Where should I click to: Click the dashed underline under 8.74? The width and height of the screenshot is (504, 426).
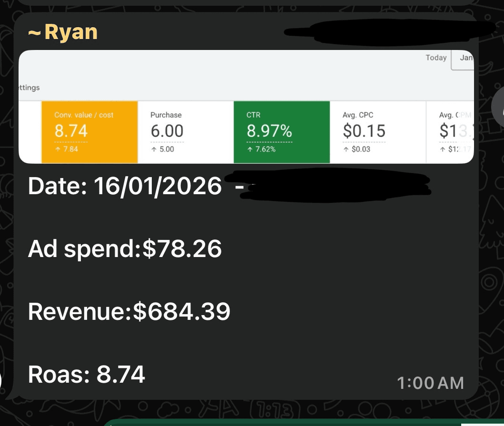[70, 141]
